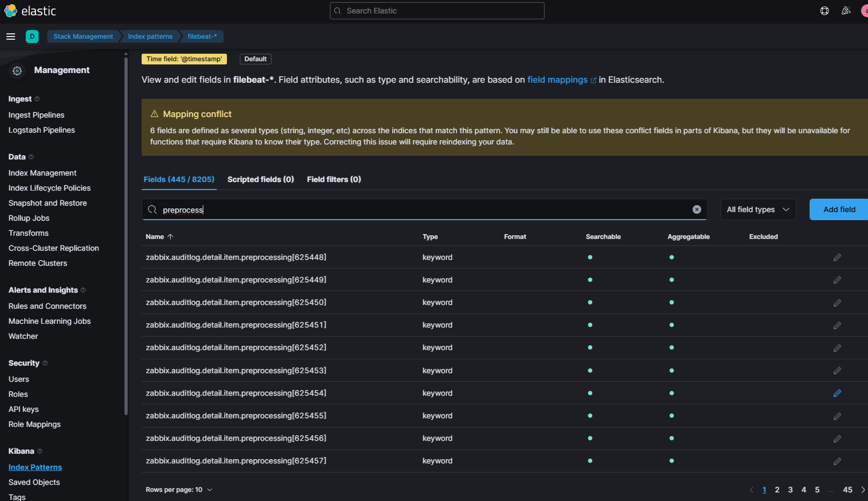This screenshot has width=868, height=501.
Task: Open the newsfeed icon in header
Action: coord(846,11)
